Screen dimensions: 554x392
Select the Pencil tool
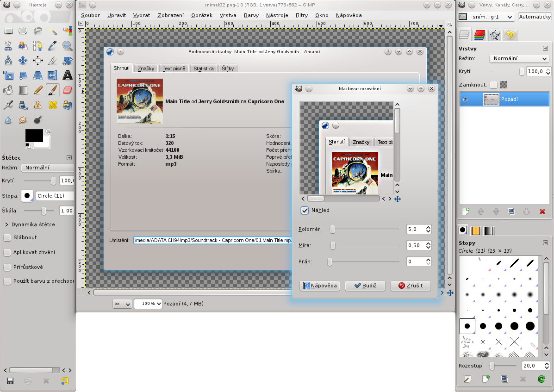click(38, 90)
